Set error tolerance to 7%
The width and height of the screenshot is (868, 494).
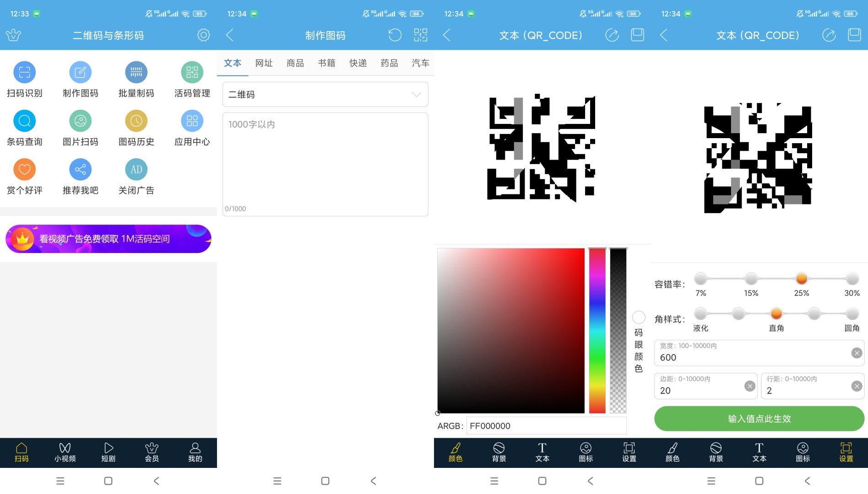700,278
